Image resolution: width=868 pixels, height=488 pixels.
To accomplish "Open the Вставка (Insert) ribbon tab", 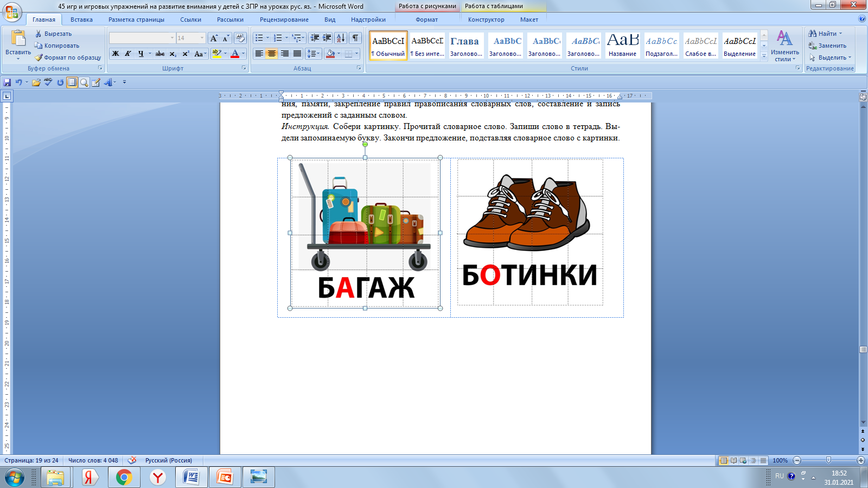I will click(81, 20).
